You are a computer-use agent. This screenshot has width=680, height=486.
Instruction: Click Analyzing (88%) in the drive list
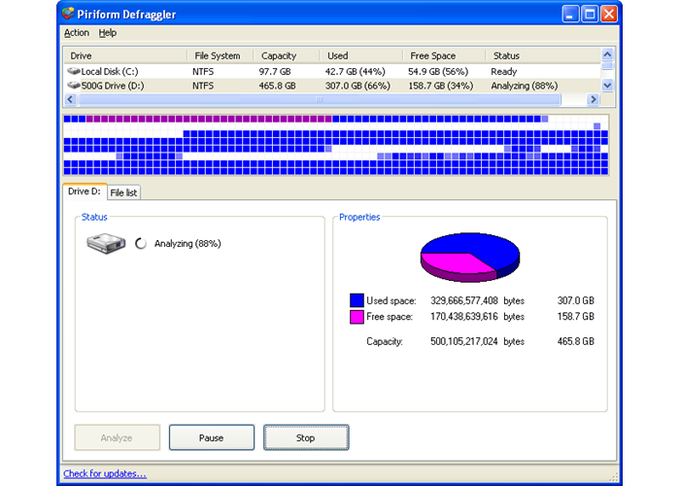524,86
